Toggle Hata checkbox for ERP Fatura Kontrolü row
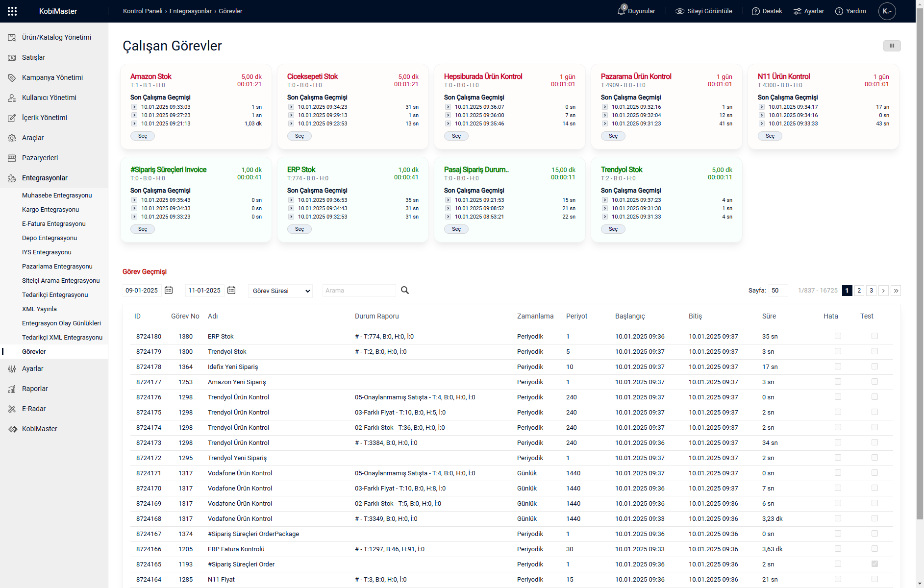Viewport: 924px width, 588px height. (x=838, y=549)
